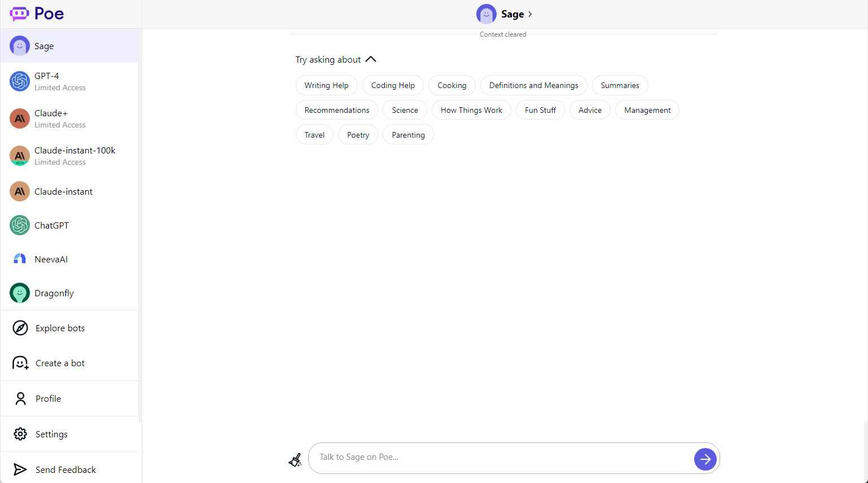Open the Create a bot page
The height and width of the screenshot is (483, 868).
69,363
